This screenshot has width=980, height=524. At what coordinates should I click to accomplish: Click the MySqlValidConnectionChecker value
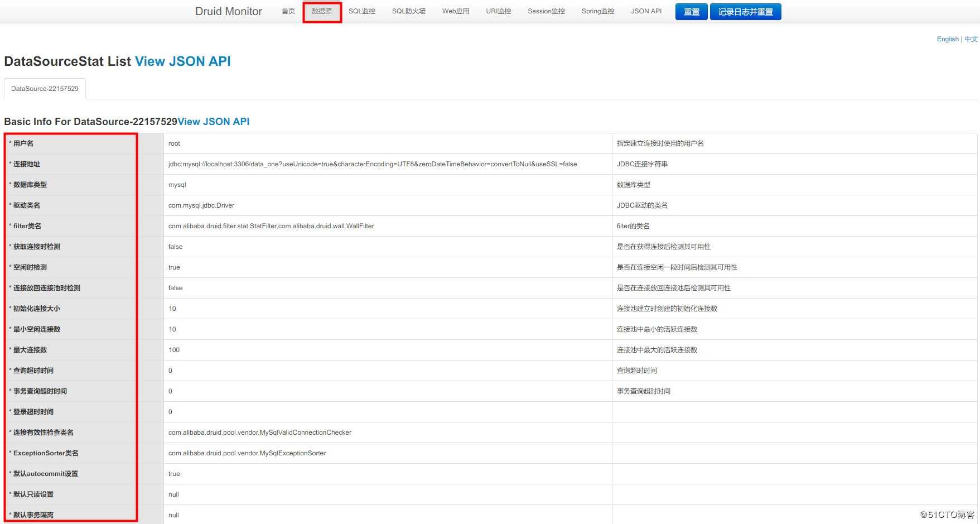pos(260,432)
